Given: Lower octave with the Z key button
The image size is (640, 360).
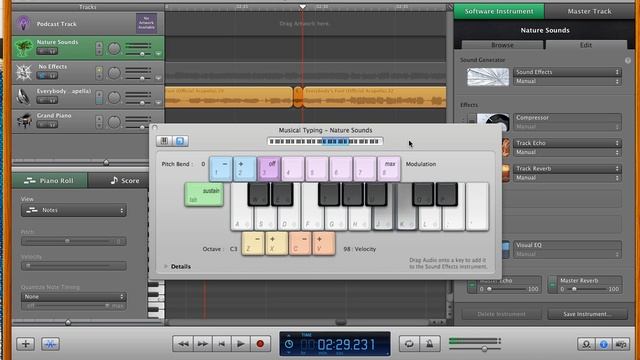Looking at the screenshot, I should click(x=253, y=244).
